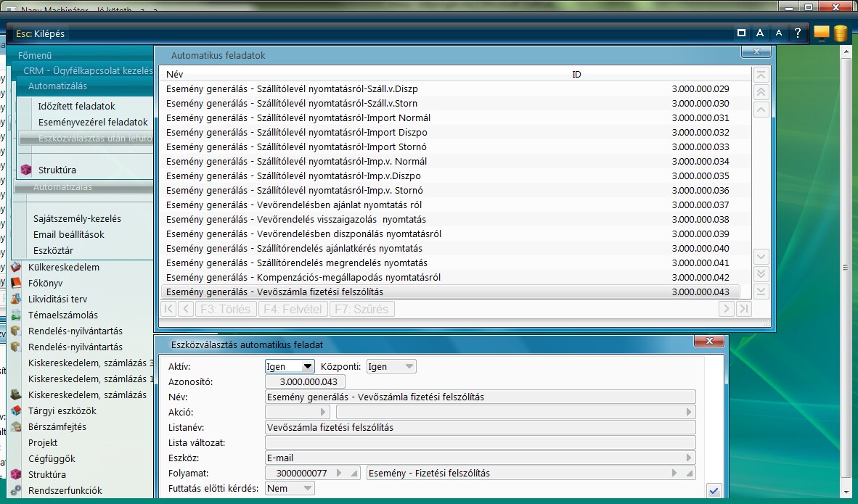Select Időzített feladatok menu item
858x504 pixels.
(x=77, y=106)
